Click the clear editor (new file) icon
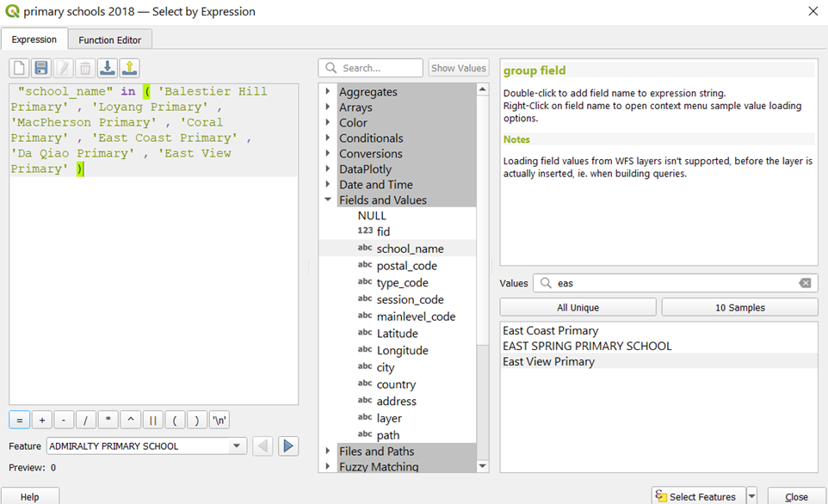Viewport: 828px width, 504px height. pyautogui.click(x=19, y=68)
